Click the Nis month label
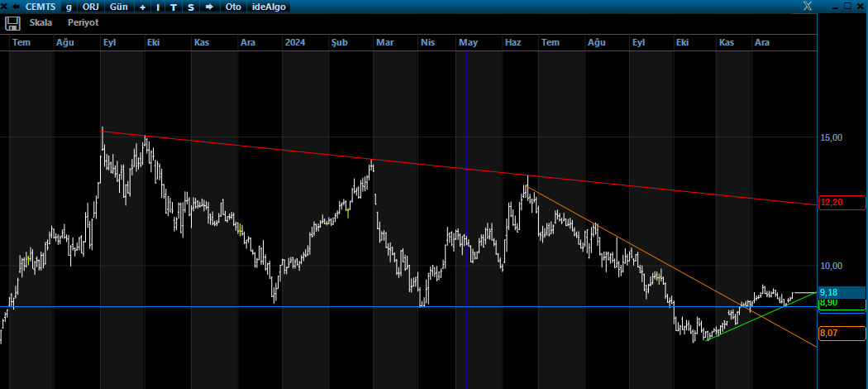This screenshot has width=868, height=389. [427, 43]
